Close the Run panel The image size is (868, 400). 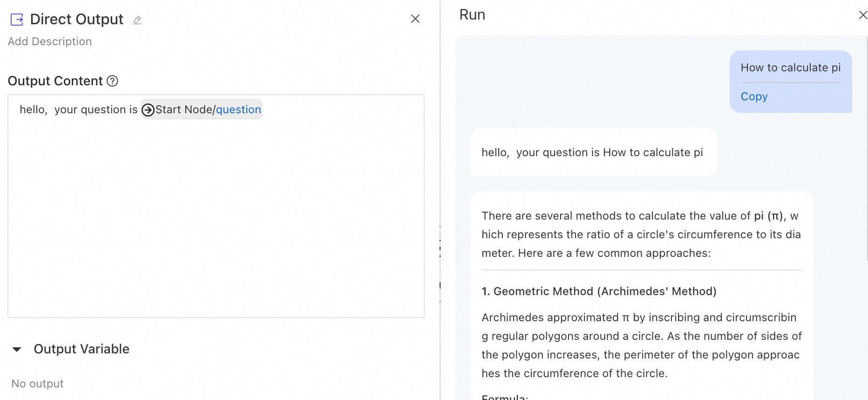[x=862, y=15]
